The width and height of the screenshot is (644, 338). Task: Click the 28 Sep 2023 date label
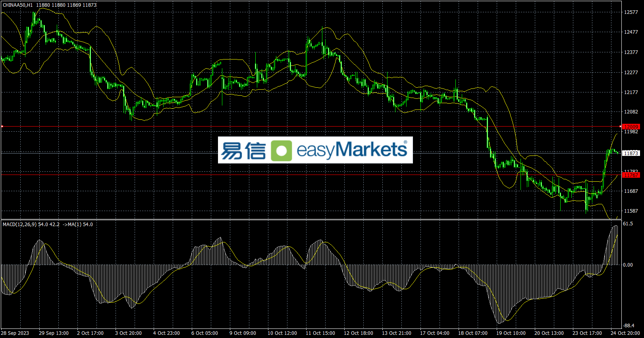click(x=15, y=333)
